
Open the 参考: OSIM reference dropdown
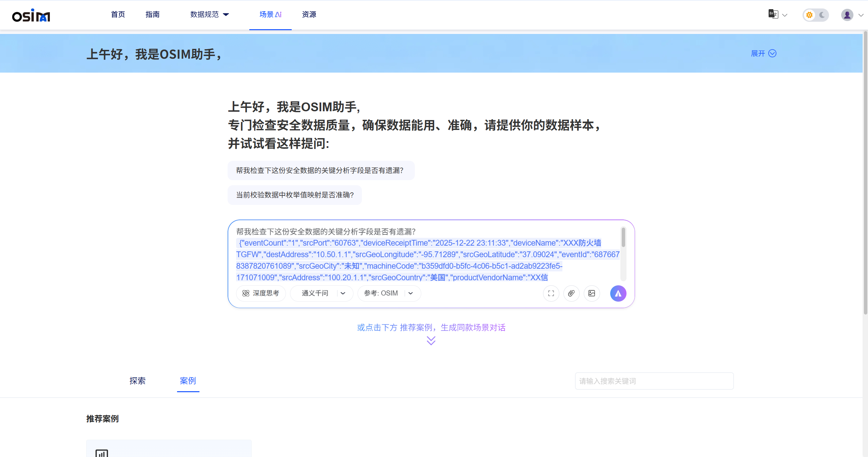pos(389,293)
